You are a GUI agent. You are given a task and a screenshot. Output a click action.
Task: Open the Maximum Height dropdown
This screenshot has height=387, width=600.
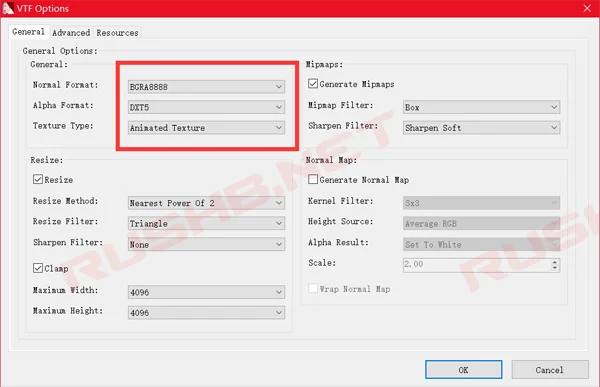coord(206,313)
